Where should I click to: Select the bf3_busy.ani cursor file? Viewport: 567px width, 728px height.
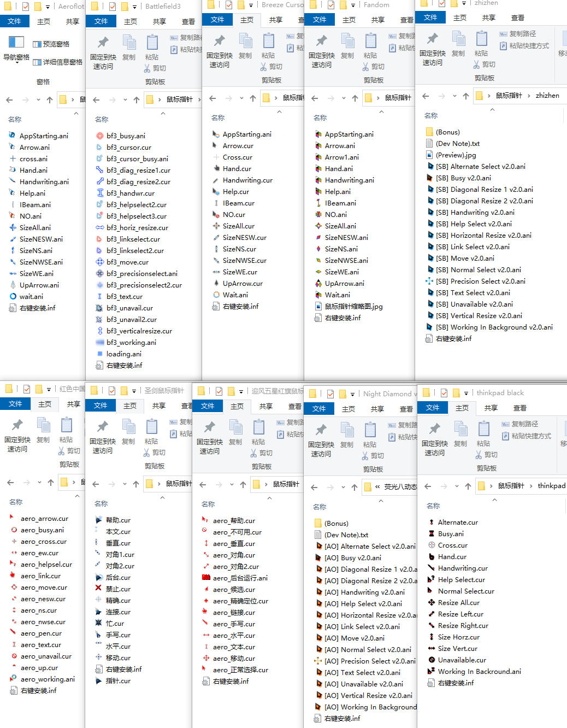click(x=126, y=136)
